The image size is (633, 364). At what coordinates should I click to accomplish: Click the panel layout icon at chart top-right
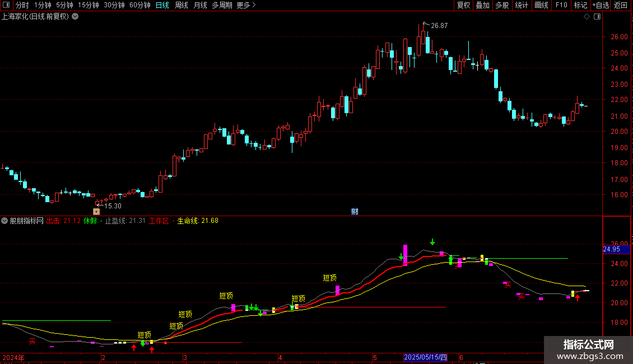pyautogui.click(x=597, y=17)
